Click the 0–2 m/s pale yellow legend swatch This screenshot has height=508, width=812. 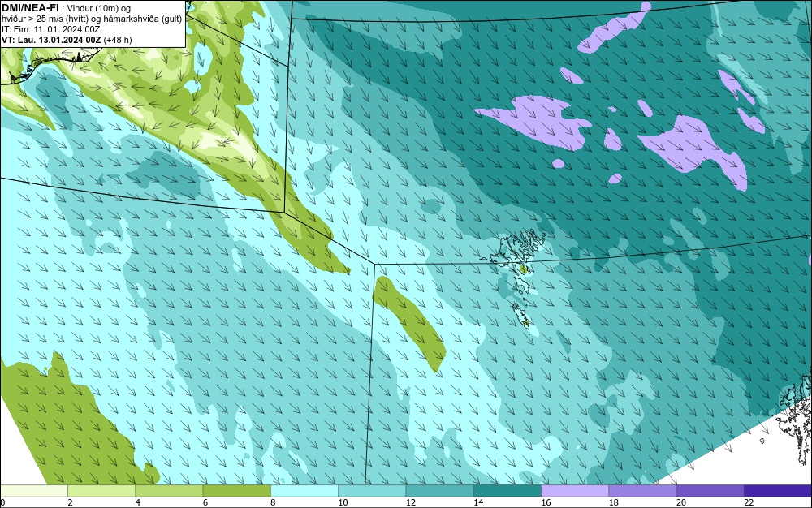(x=33, y=490)
